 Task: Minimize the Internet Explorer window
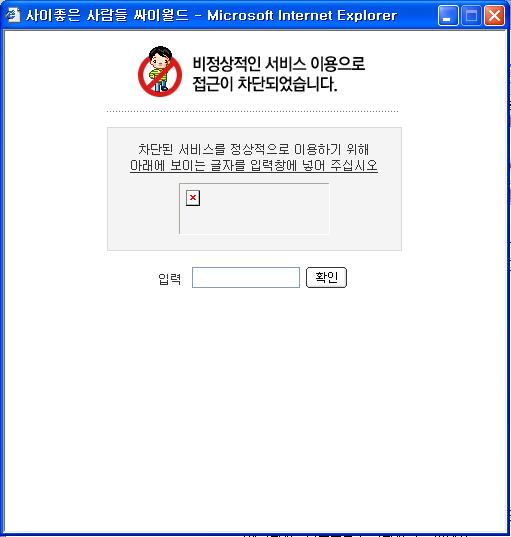[x=448, y=15]
